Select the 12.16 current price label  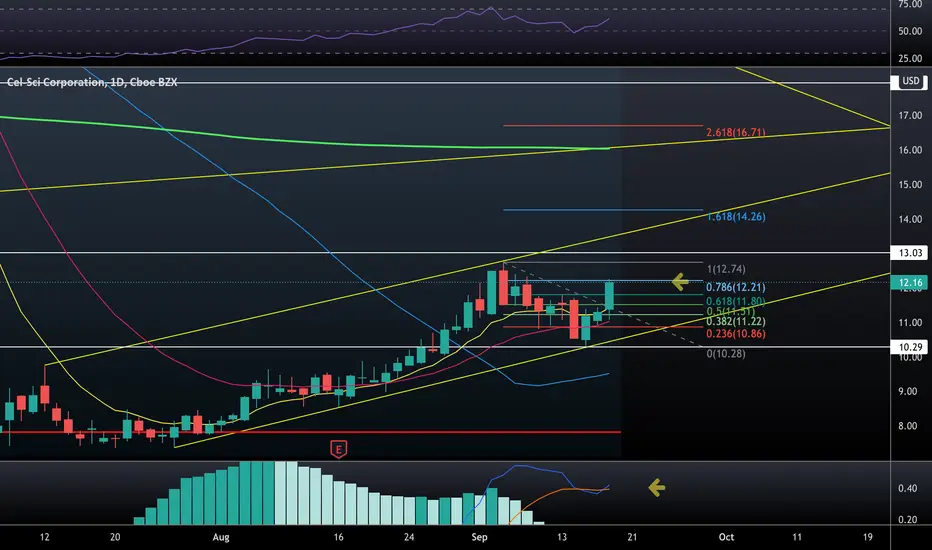pyautogui.click(x=909, y=282)
